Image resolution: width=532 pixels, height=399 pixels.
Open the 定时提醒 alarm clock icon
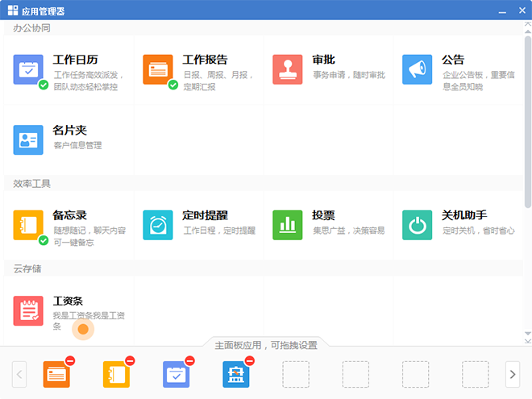pos(158,225)
